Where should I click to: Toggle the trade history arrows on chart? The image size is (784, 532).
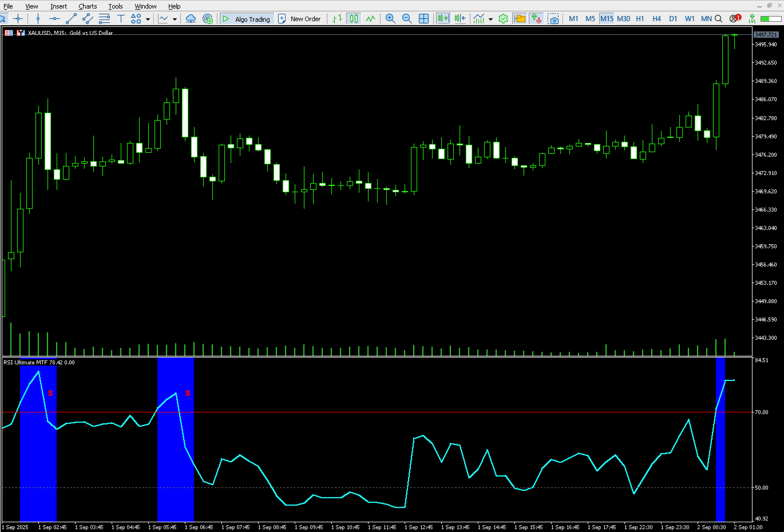[536, 19]
